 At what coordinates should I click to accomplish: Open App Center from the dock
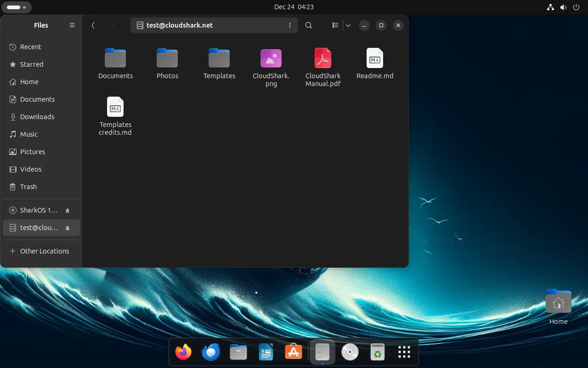294,352
